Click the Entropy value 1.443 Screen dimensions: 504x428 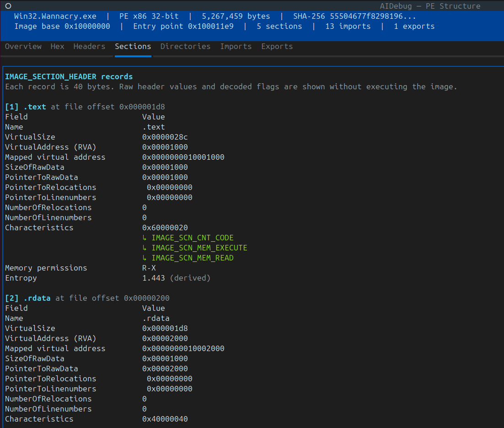pyautogui.click(x=154, y=278)
